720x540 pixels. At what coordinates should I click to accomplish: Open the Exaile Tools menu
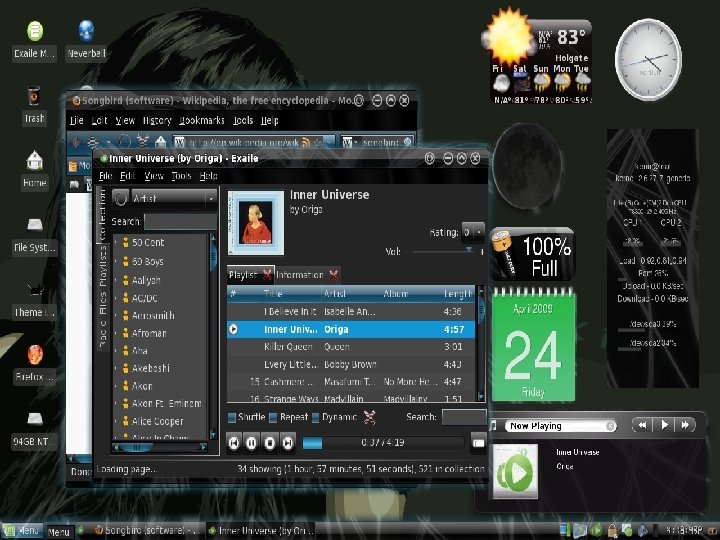tap(181, 176)
